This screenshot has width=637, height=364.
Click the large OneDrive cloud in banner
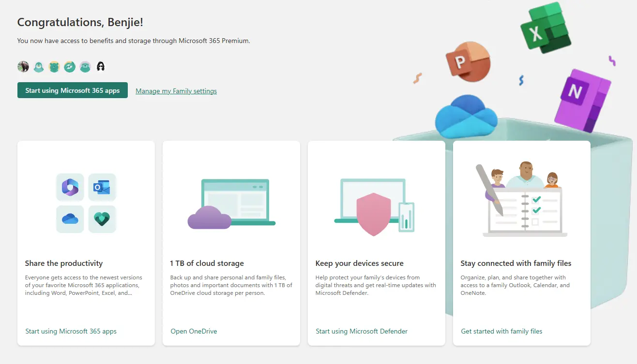466,117
